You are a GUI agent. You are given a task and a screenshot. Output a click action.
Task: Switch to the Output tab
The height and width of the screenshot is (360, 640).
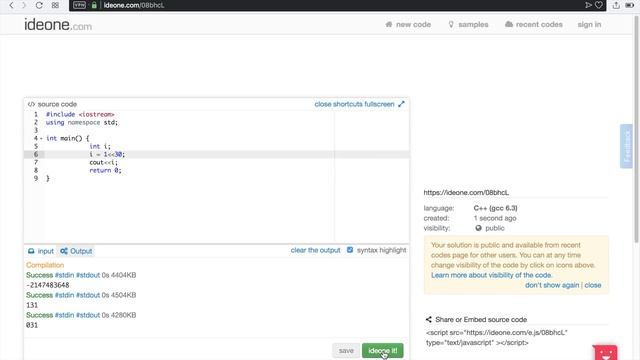(76, 251)
